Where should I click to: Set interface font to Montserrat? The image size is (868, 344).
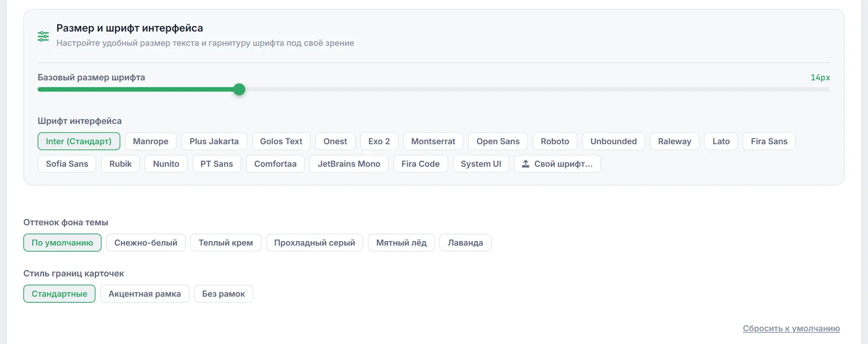click(433, 141)
